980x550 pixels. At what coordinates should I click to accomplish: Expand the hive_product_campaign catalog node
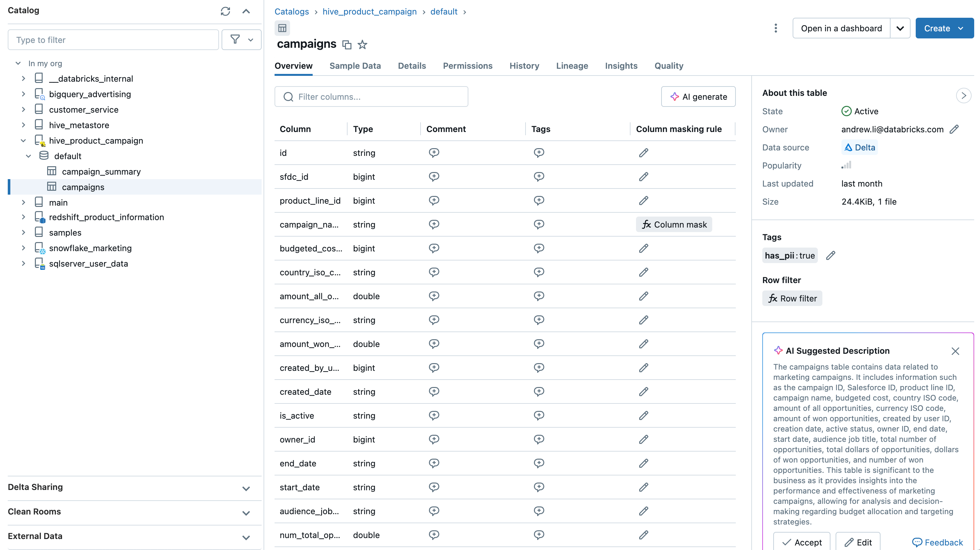click(24, 140)
